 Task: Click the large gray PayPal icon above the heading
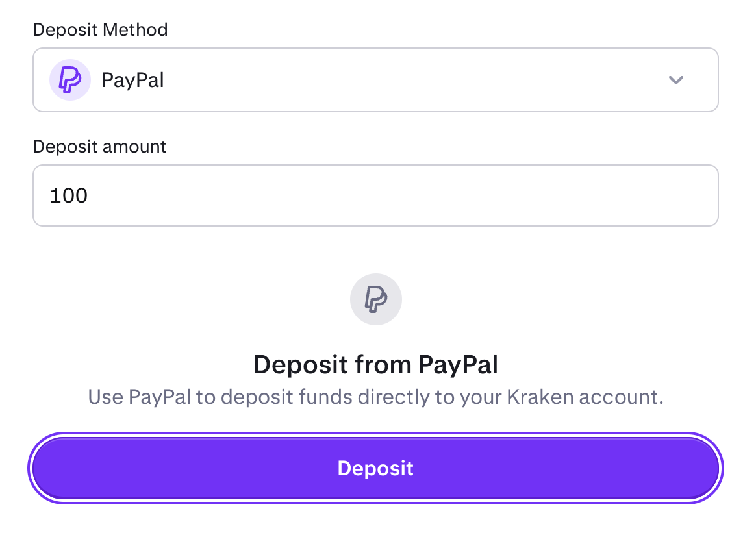point(376,299)
